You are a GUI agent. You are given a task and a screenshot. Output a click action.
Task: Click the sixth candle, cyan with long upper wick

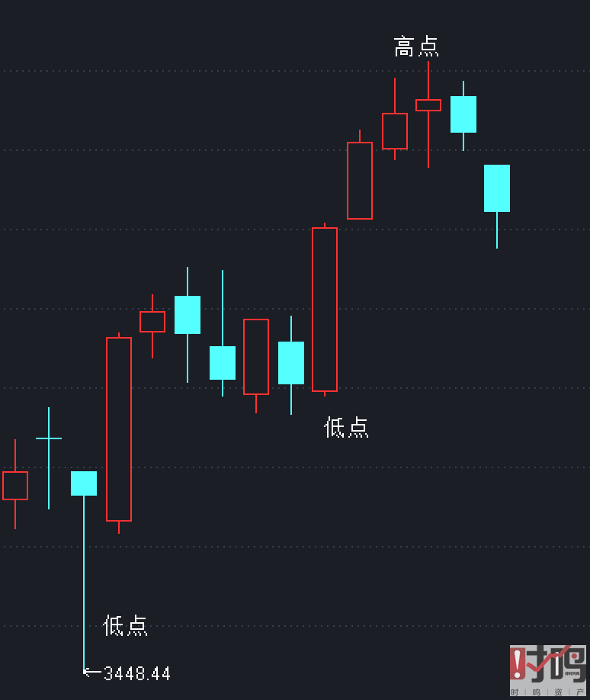point(188,315)
